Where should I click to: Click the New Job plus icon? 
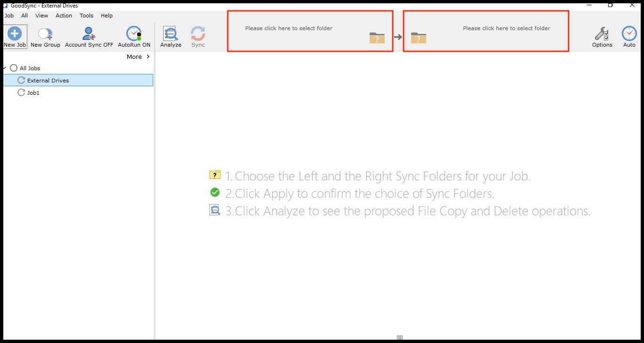point(15,34)
